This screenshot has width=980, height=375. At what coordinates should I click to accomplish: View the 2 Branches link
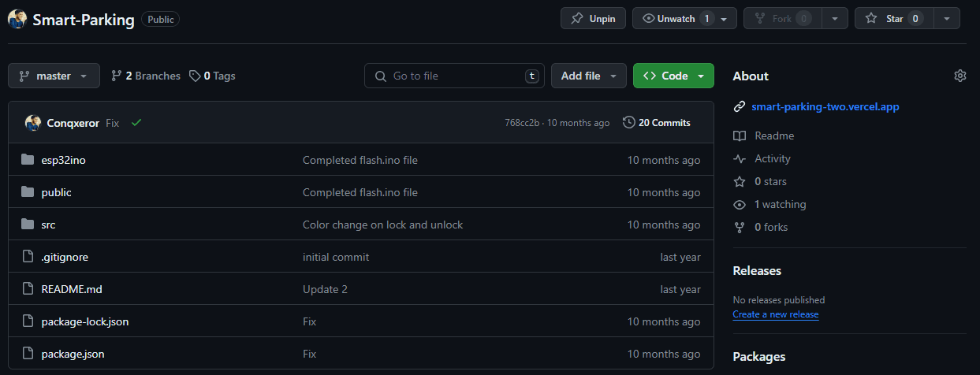145,76
